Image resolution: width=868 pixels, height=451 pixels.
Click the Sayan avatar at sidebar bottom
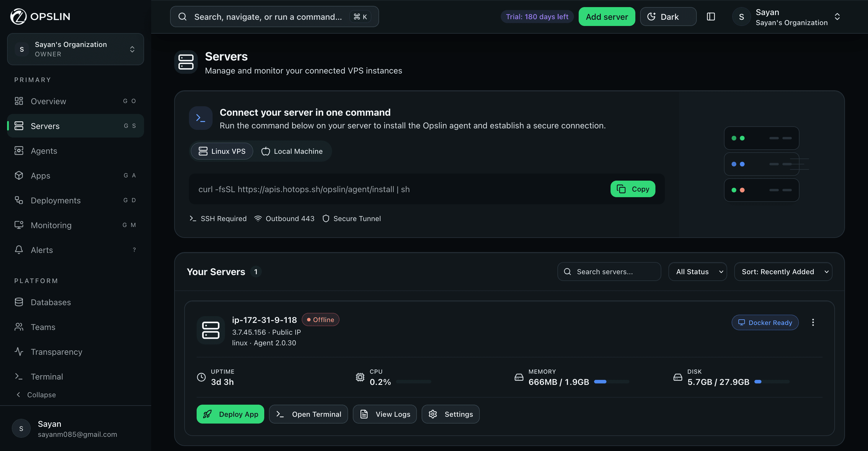click(21, 429)
